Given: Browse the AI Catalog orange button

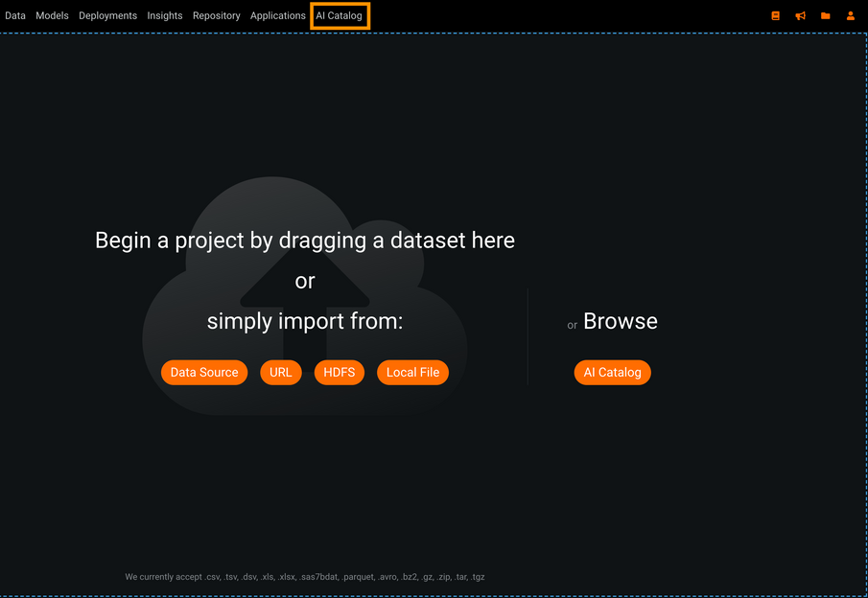Looking at the screenshot, I should [x=612, y=373].
